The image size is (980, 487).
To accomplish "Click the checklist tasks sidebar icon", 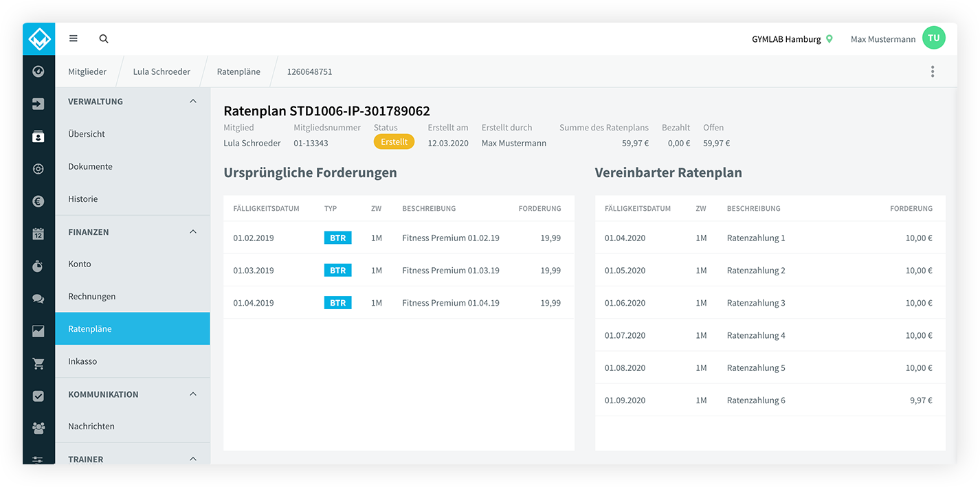I will click(x=38, y=396).
